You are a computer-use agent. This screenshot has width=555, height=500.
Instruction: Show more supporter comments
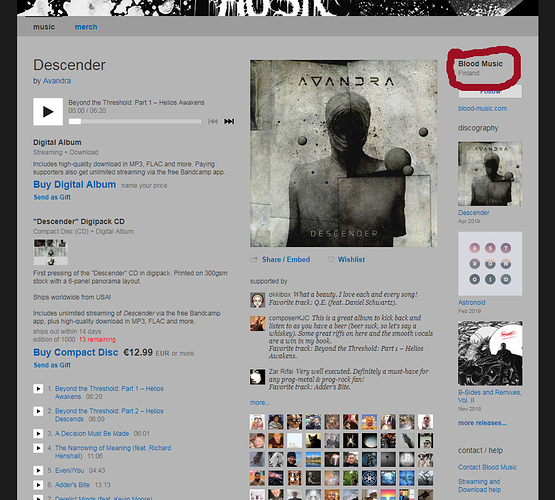pos(260,403)
